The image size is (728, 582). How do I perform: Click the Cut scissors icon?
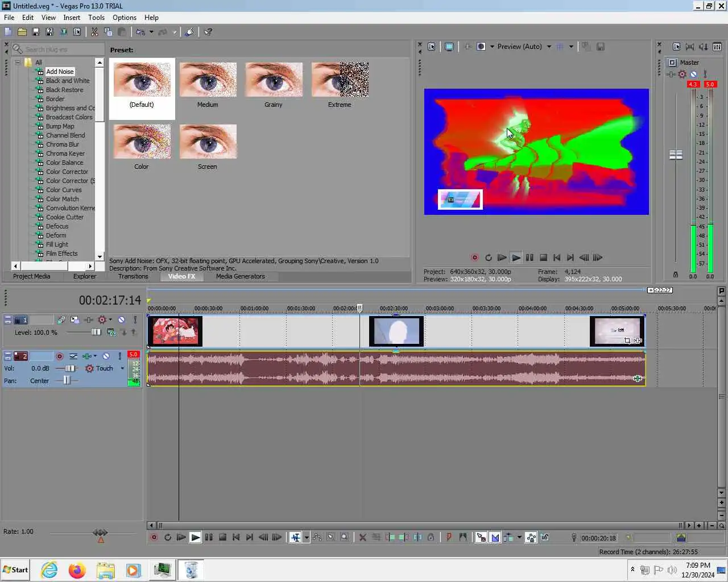pos(94,32)
